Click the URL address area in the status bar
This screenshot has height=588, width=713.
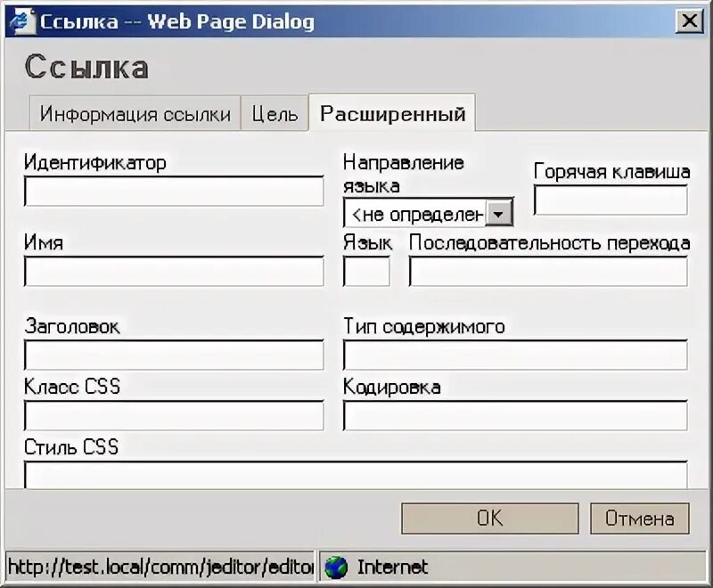(156, 567)
